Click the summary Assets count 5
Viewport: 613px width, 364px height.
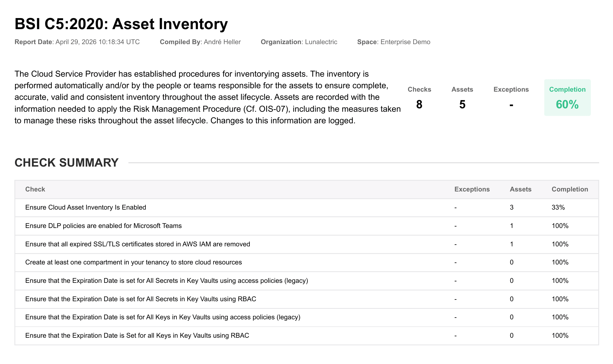462,104
